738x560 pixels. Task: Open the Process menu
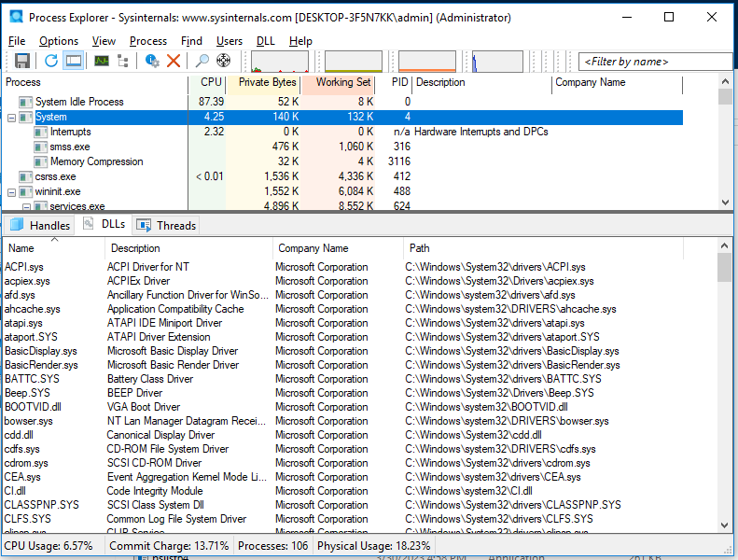[148, 41]
